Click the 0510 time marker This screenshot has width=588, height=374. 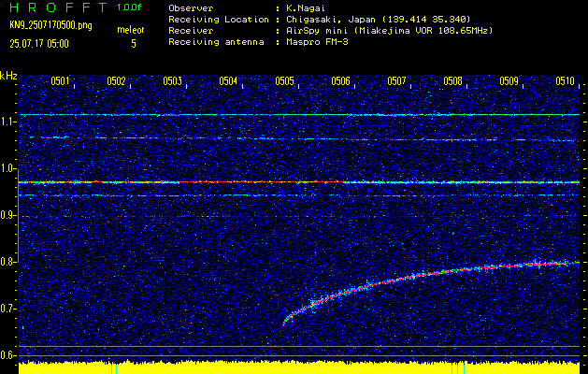pyautogui.click(x=566, y=81)
